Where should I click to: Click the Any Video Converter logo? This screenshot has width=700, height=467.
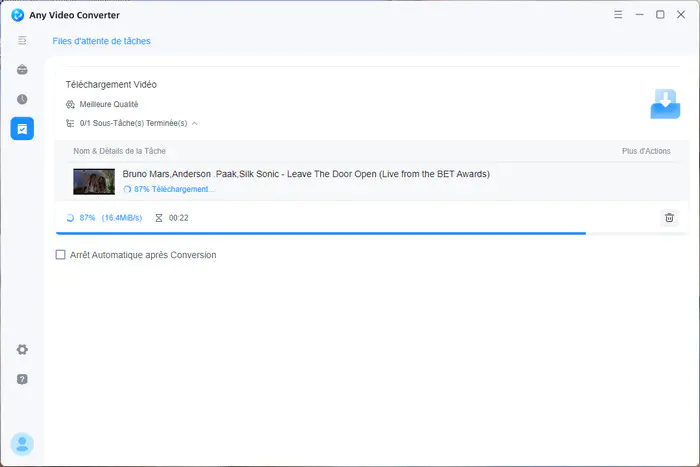click(18, 14)
